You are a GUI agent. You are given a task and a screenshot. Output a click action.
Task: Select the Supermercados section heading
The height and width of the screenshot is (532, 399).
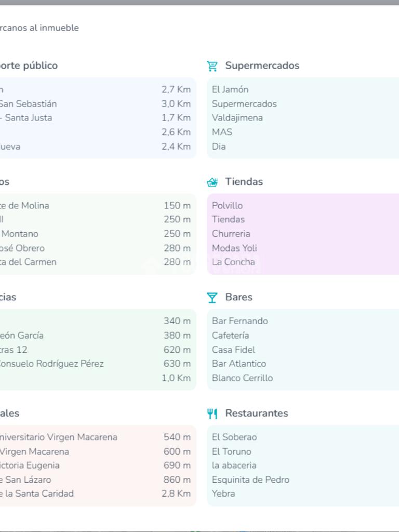point(262,66)
